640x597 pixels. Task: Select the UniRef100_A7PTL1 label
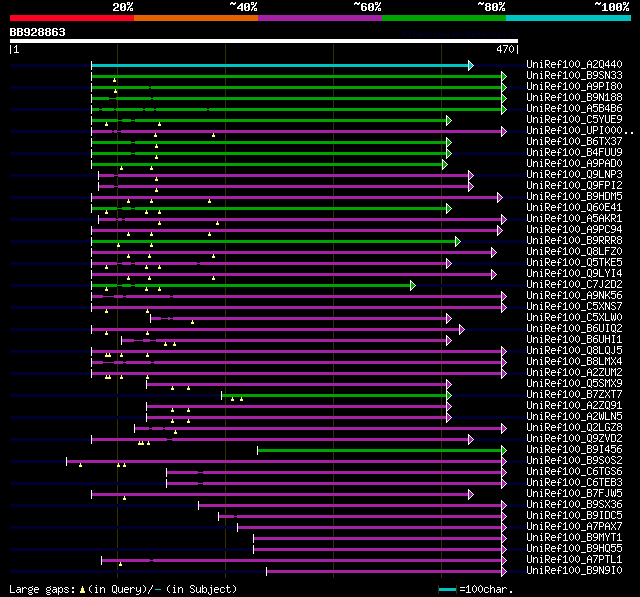(574, 560)
